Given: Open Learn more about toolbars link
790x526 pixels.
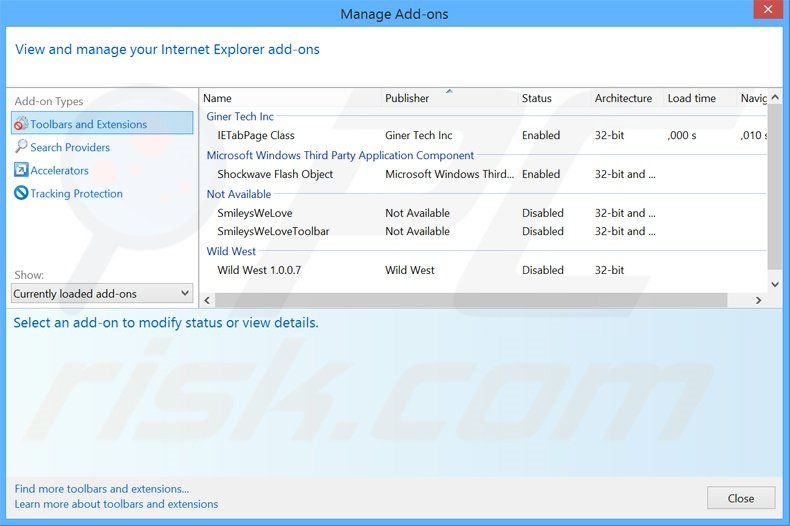Looking at the screenshot, I should (x=116, y=504).
